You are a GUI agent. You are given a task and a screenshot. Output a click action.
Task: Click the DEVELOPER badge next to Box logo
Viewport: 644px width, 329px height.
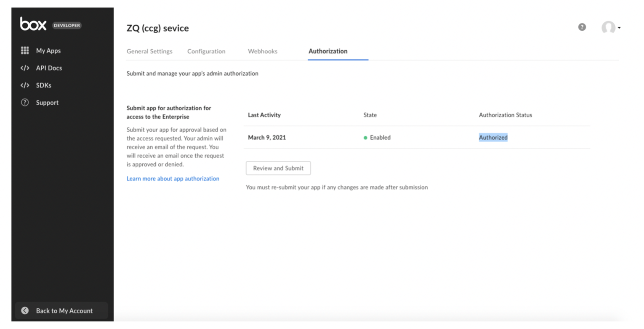point(67,25)
